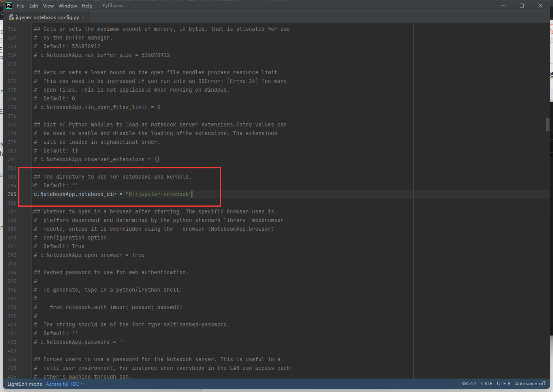553x392 pixels.
Task: Open the View menu
Action: pos(48,6)
